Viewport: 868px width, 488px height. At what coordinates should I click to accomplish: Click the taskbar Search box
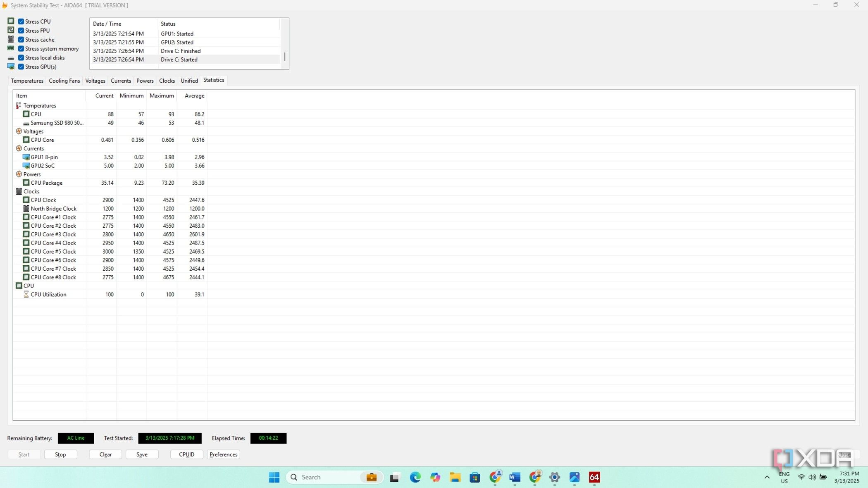(335, 477)
